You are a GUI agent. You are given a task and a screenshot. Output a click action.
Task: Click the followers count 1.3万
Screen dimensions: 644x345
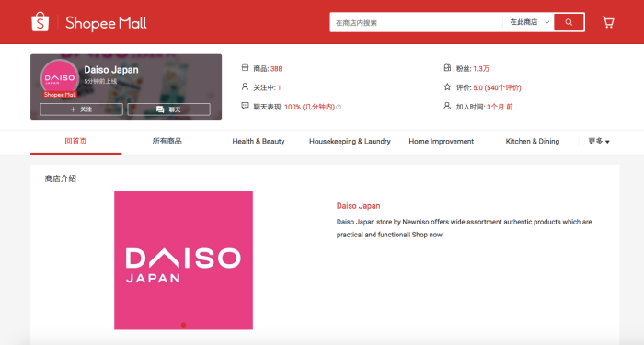point(481,69)
